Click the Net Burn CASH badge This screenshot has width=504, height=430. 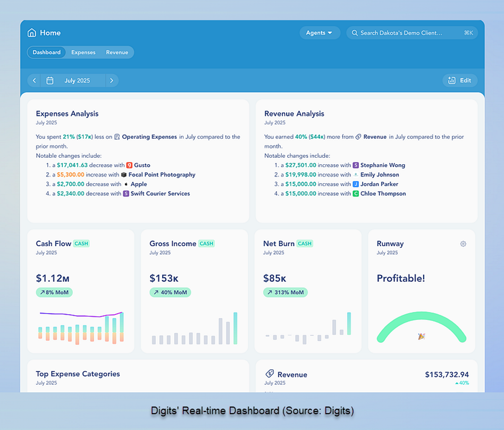(x=305, y=243)
